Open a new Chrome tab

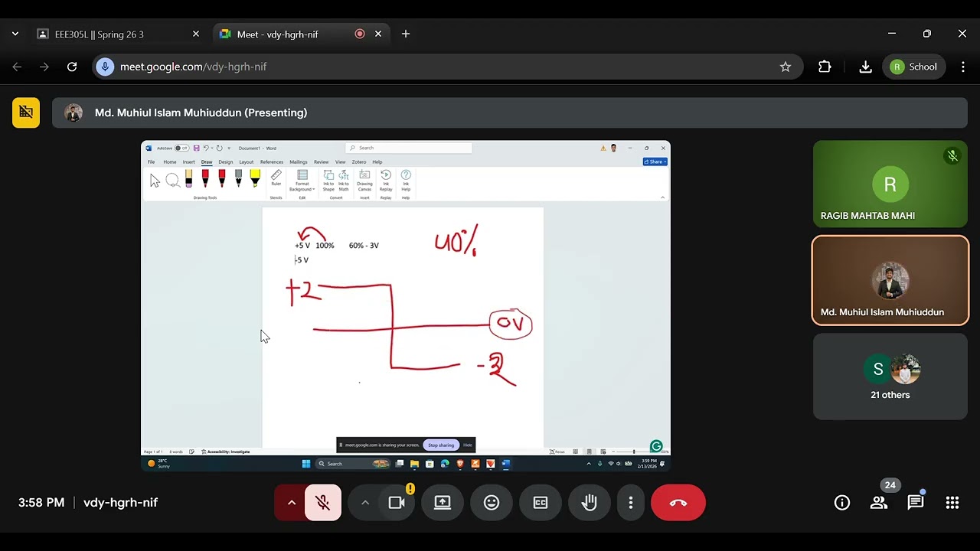406,34
